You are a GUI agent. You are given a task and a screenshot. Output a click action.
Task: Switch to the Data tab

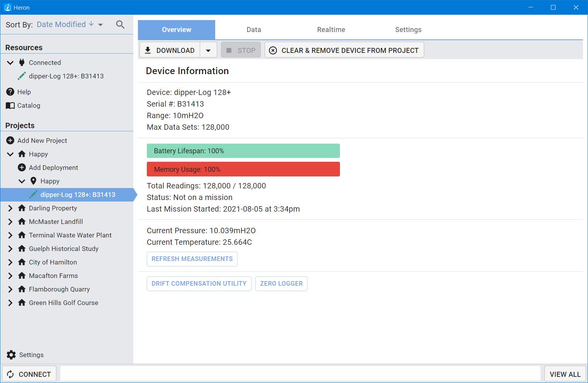[x=254, y=30]
